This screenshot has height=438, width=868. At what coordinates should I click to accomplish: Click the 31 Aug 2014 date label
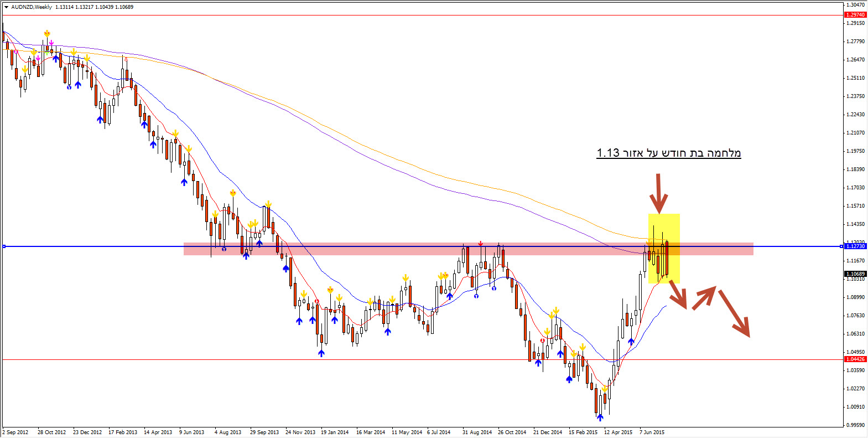coord(477,432)
